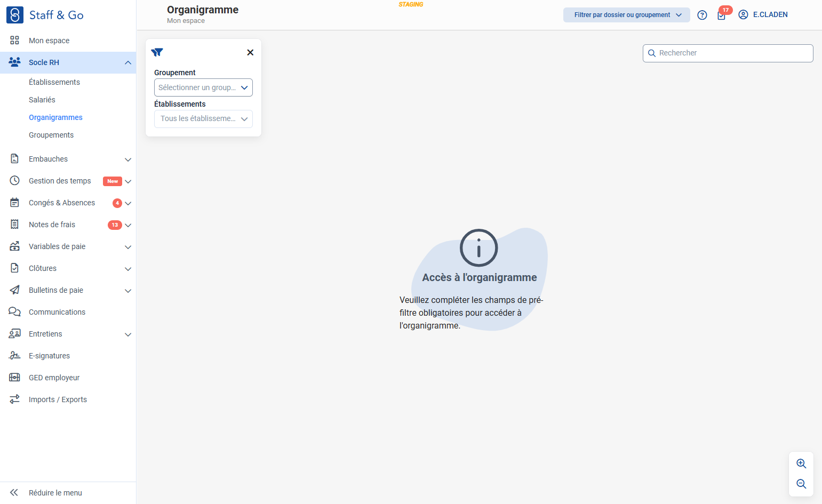822x504 pixels.
Task: Click the double-chevron collapse menu icon
Action: click(14, 493)
